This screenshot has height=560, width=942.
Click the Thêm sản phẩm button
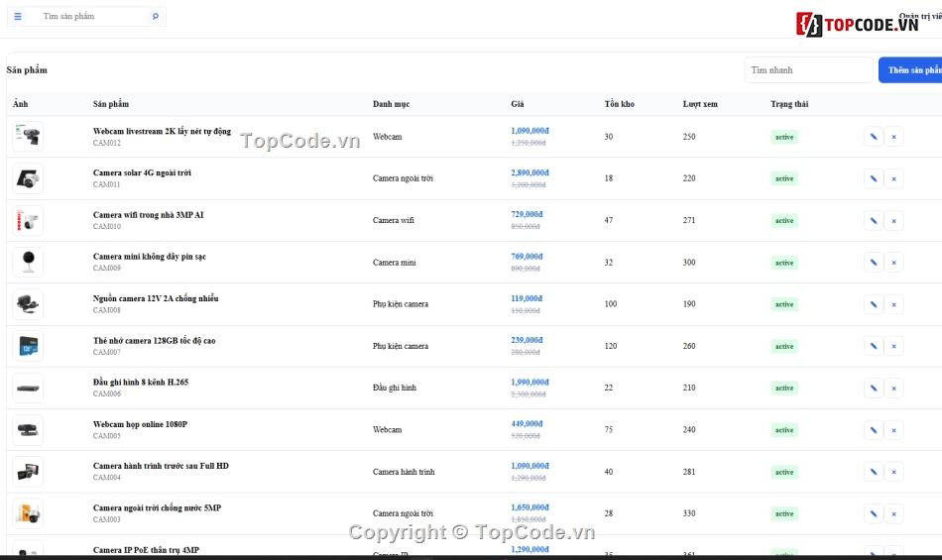pyautogui.click(x=910, y=70)
